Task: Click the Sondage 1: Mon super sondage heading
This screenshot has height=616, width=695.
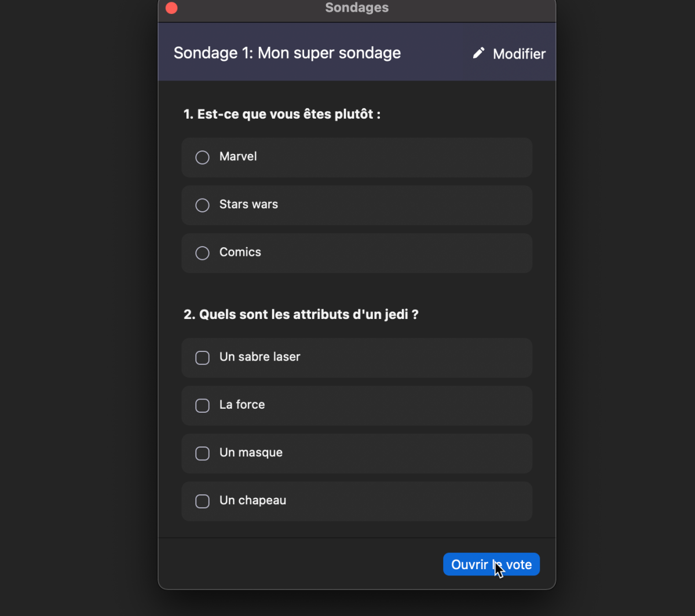Action: 287,53
